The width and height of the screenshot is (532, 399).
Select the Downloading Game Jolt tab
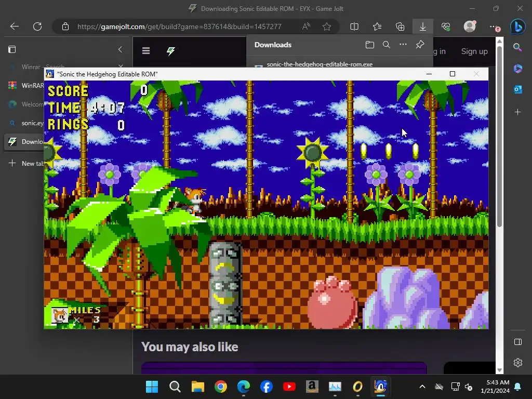click(24, 141)
